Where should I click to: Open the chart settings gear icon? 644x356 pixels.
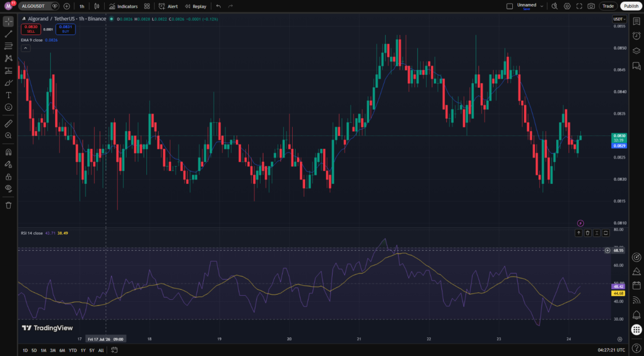(567, 6)
